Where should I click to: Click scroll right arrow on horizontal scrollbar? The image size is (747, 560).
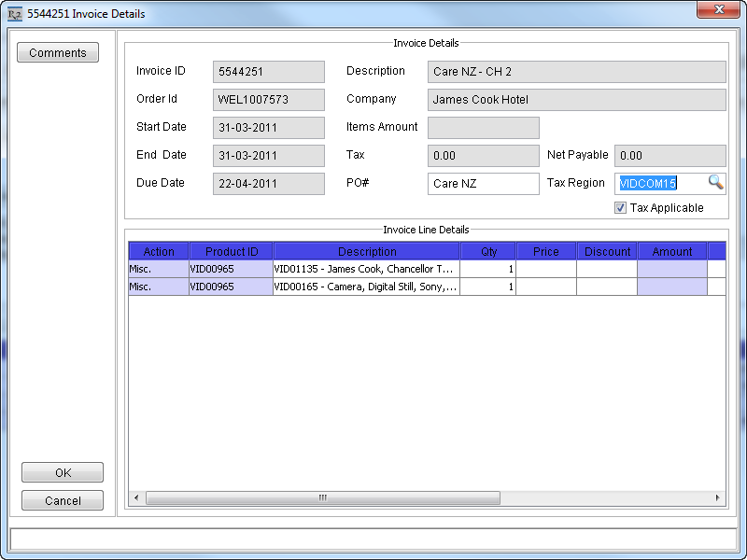(x=718, y=498)
